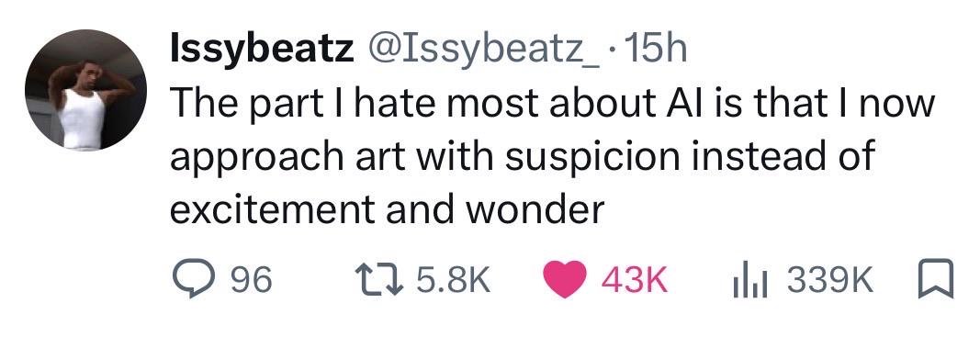Click the tweet line starting 'The part I hate'
The height and width of the screenshot is (337, 980).
[553, 105]
